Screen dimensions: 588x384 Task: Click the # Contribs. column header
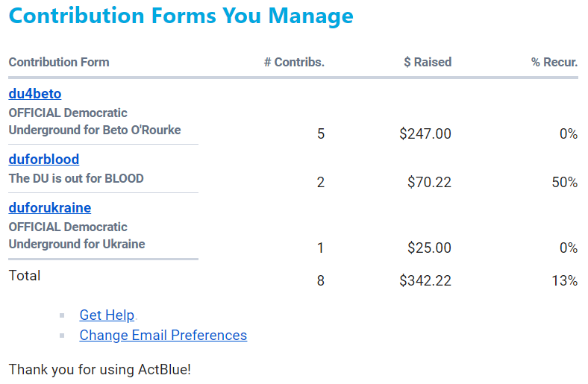pyautogui.click(x=294, y=62)
